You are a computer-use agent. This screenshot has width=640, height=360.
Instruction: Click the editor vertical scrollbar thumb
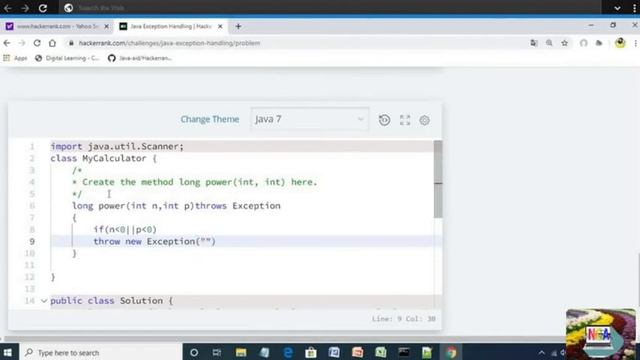tap(438, 180)
